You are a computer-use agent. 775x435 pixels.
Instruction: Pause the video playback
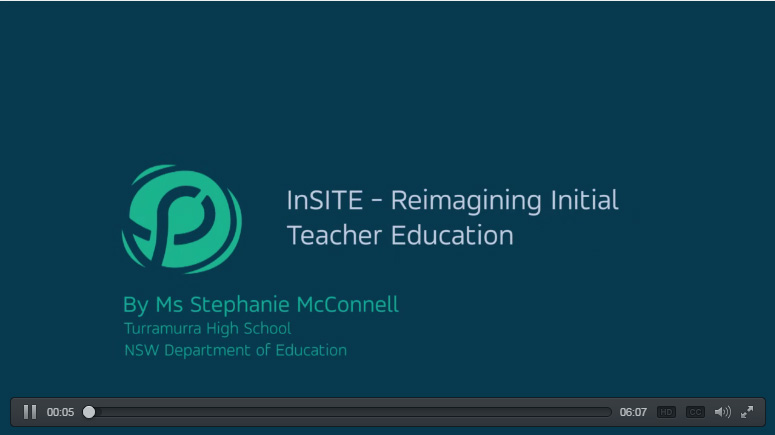(x=30, y=412)
